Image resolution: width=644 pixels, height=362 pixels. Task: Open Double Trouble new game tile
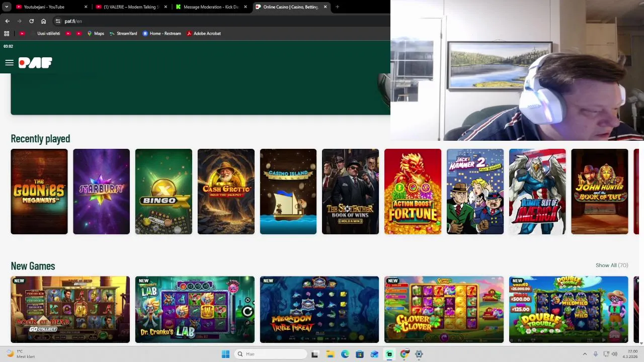pos(569,309)
